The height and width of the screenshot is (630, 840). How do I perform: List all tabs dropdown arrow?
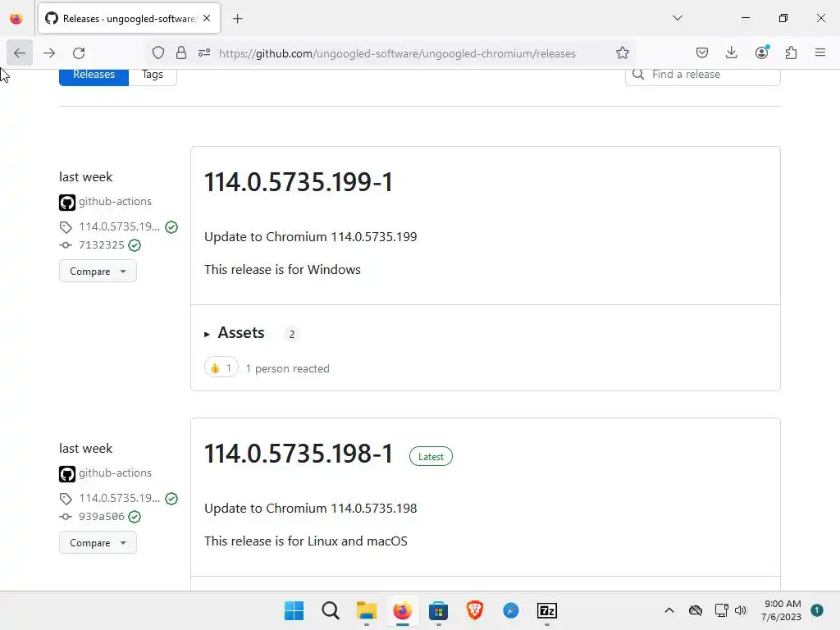point(677,18)
